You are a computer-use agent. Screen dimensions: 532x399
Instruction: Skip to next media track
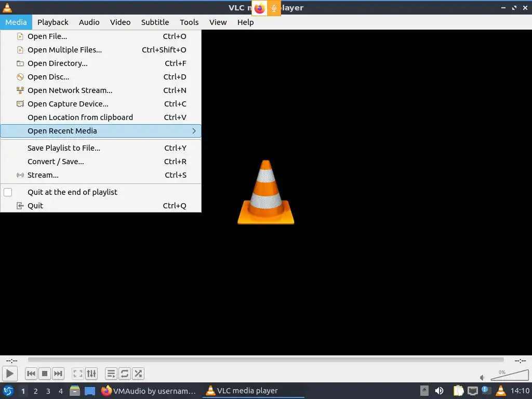tap(58, 374)
